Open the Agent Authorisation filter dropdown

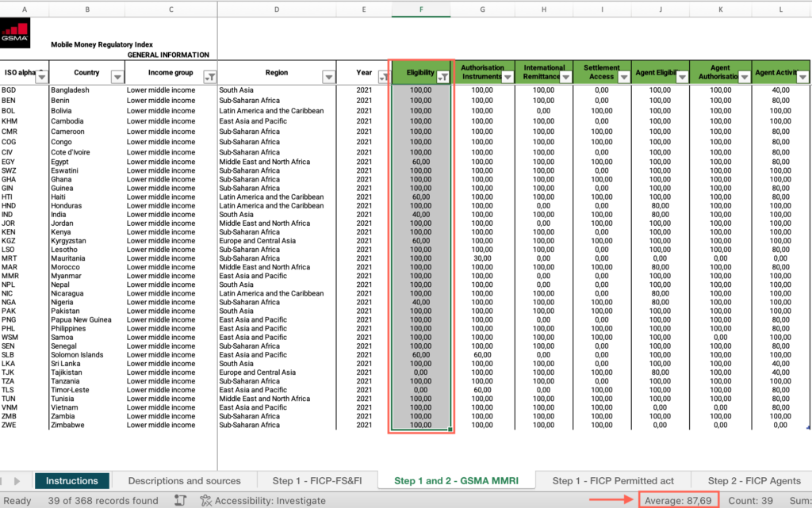745,77
